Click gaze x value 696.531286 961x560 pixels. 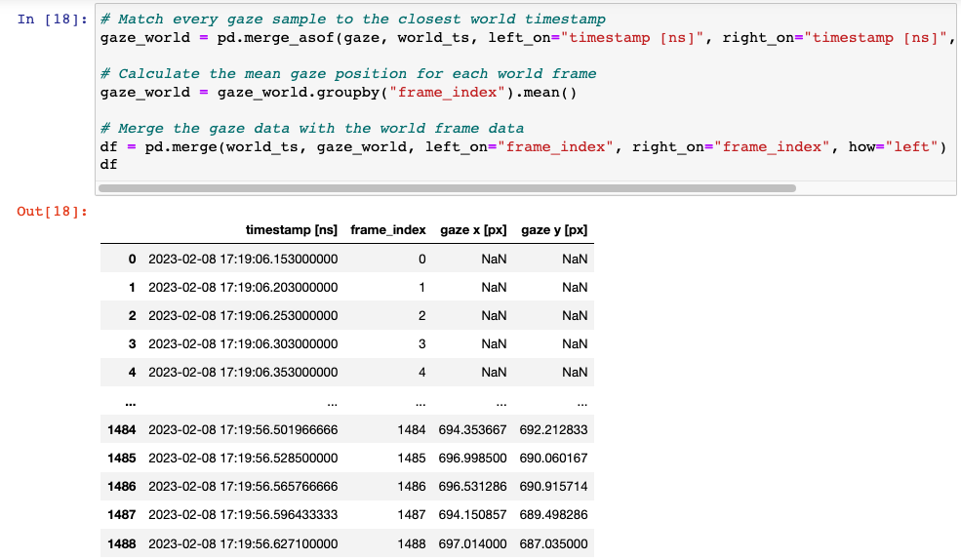(472, 486)
